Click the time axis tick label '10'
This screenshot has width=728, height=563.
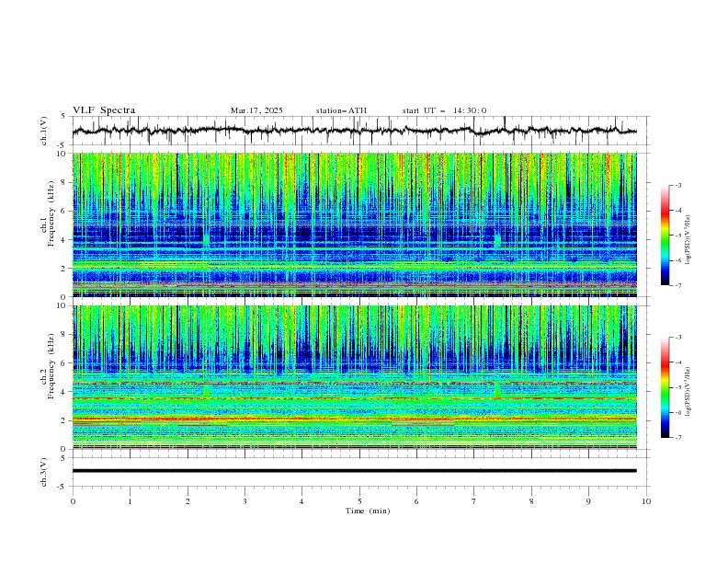coord(646,501)
